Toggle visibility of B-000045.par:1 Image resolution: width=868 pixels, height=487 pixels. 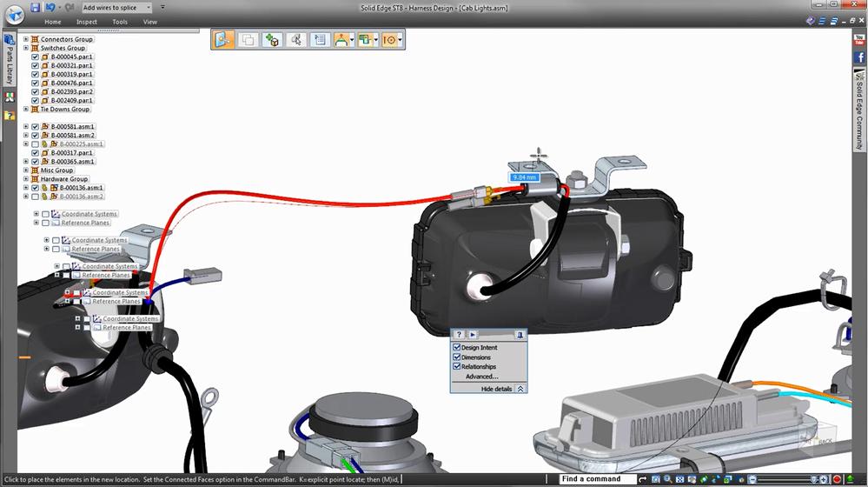pos(36,57)
